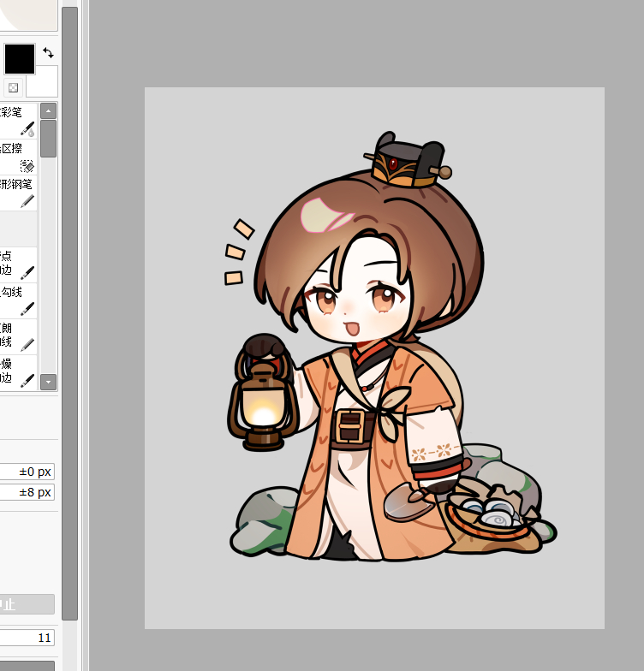Select the 彩笔 watercolor brush tool
Image resolution: width=644 pixels, height=671 pixels.
[18, 121]
